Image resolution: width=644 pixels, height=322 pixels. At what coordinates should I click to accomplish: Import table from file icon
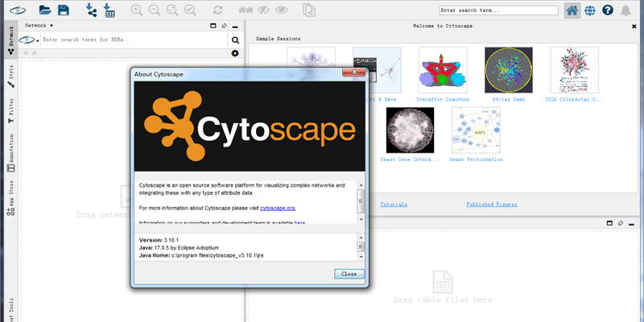coord(109,10)
